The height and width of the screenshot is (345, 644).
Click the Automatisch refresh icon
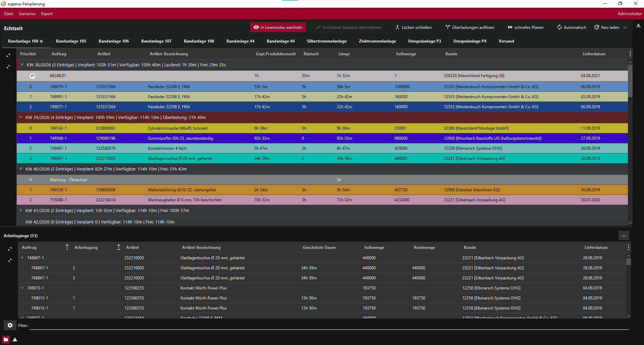point(559,27)
